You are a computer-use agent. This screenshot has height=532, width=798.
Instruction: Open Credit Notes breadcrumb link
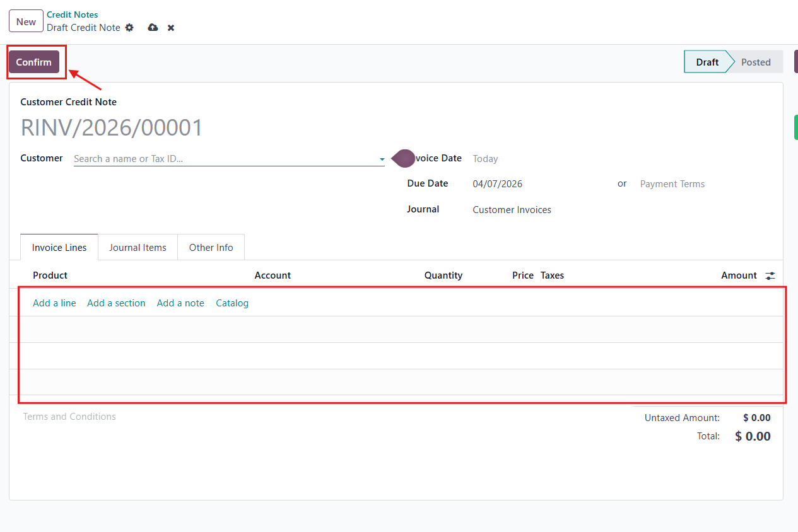click(72, 14)
